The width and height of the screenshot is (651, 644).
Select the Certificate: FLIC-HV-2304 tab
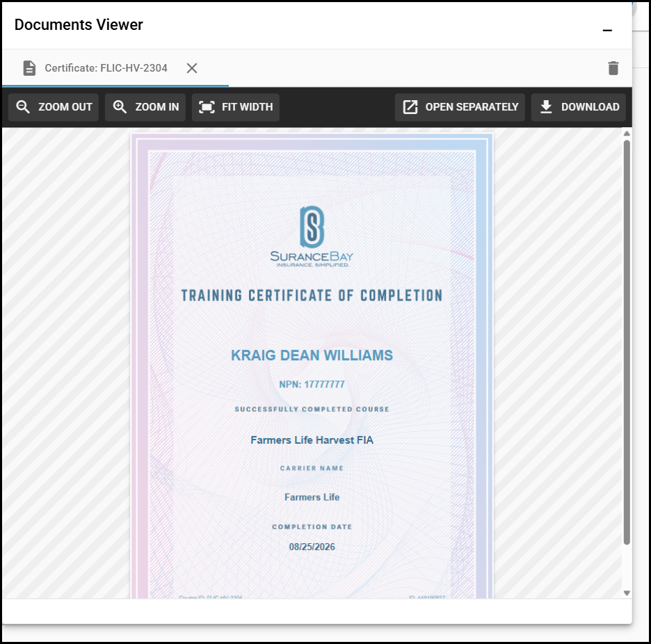click(115, 68)
